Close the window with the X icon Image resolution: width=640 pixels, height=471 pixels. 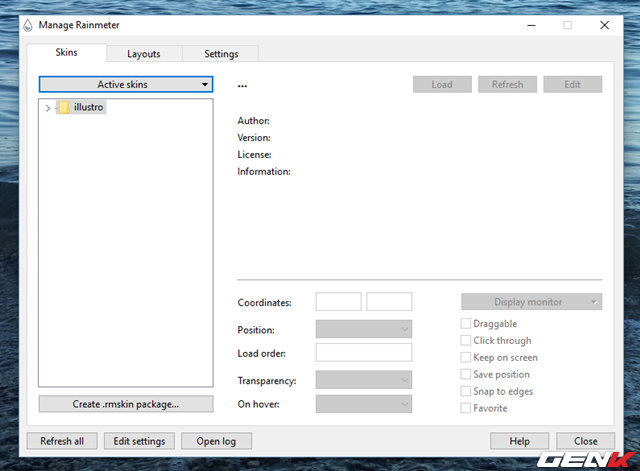click(x=604, y=25)
